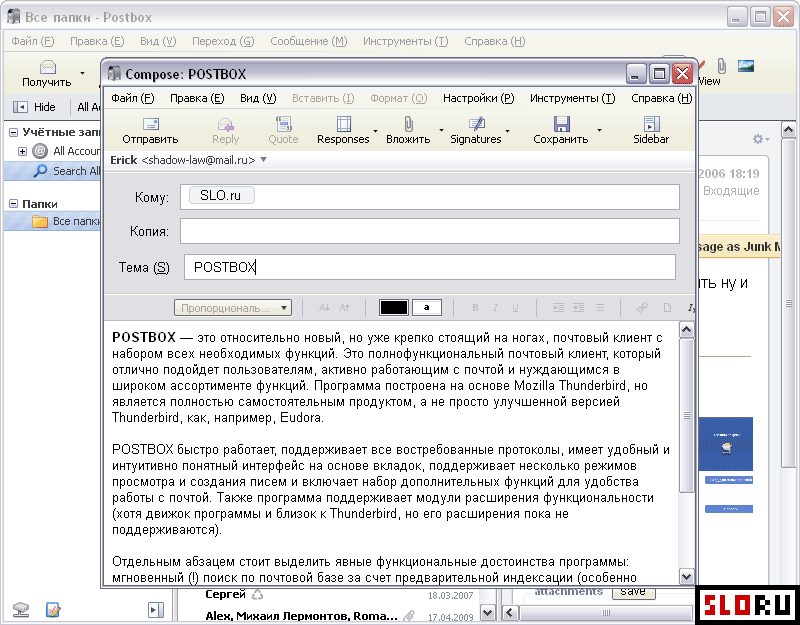Click the compose note icon in the status bar

[x=53, y=609]
